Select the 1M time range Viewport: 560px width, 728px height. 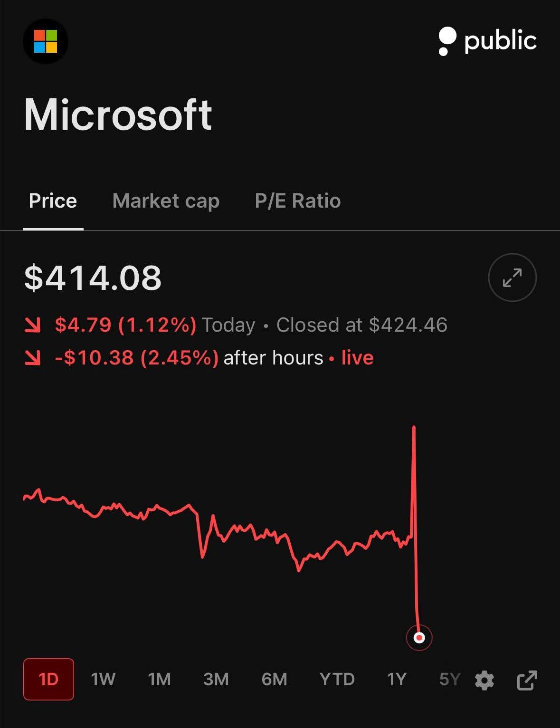click(x=159, y=680)
